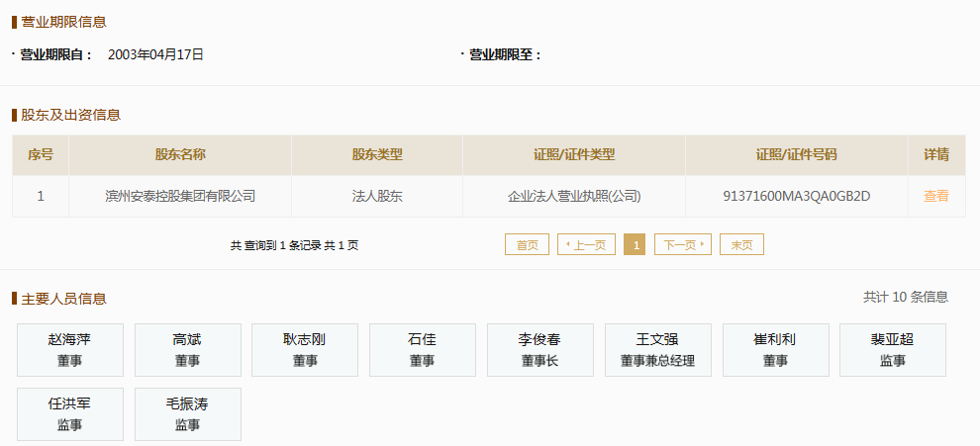Image resolution: width=980 pixels, height=446 pixels.
Task: Open 赵海萍 director card
Action: 70,350
